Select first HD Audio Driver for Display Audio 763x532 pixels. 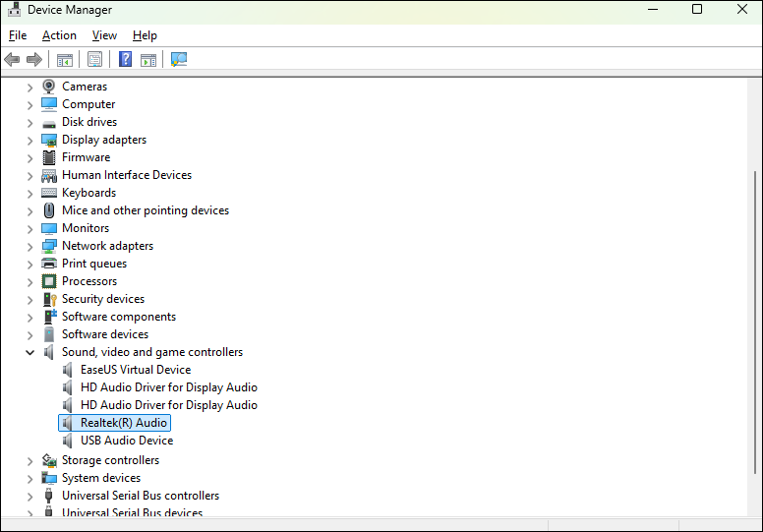169,386
